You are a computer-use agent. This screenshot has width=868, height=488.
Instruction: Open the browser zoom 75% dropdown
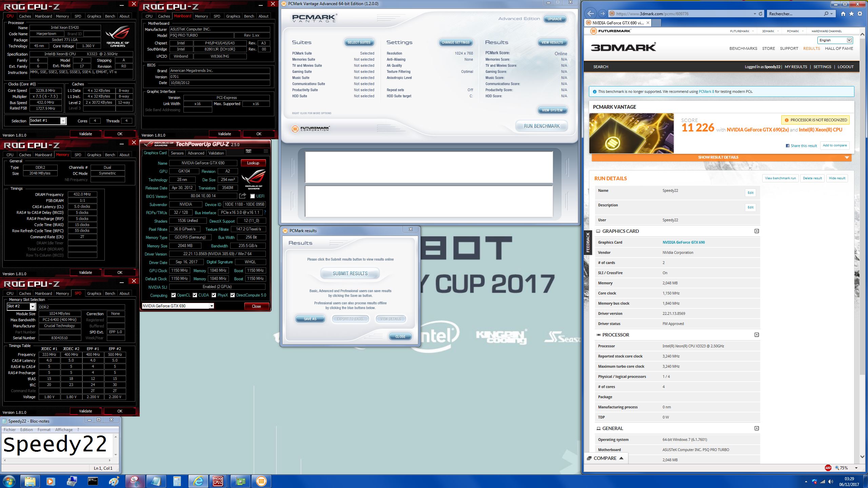[856, 468]
